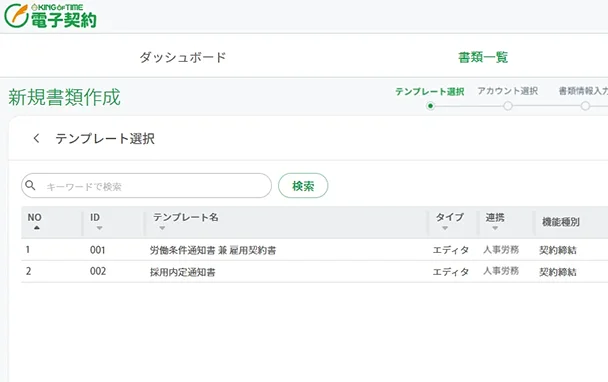Viewport: 608px width, 382px height.
Task: Click ID cell 002
Action: (98, 271)
